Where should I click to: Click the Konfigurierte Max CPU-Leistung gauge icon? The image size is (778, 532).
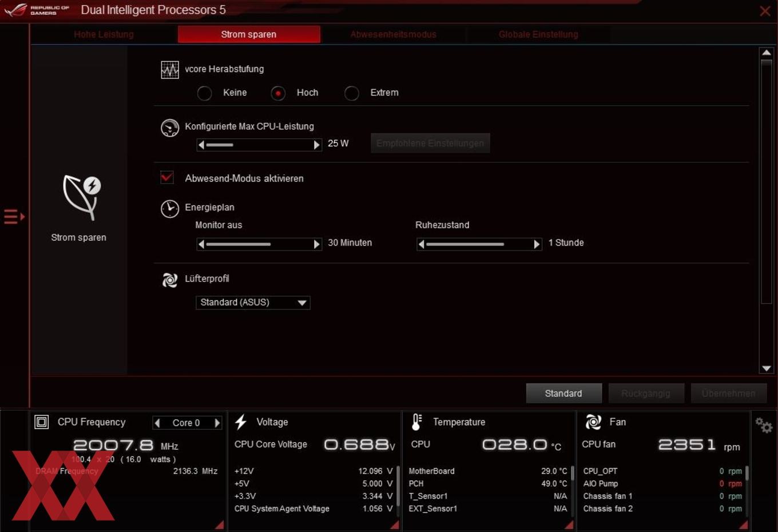(x=170, y=128)
